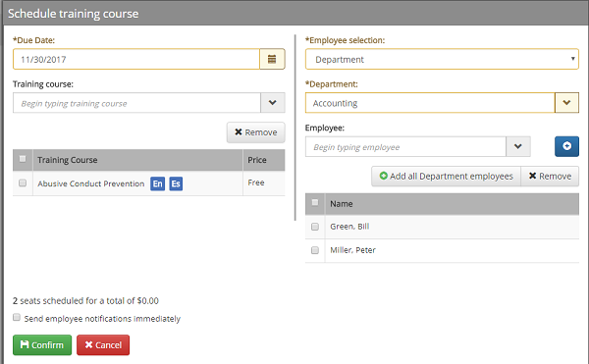Click the Green, Bill name

point(349,227)
